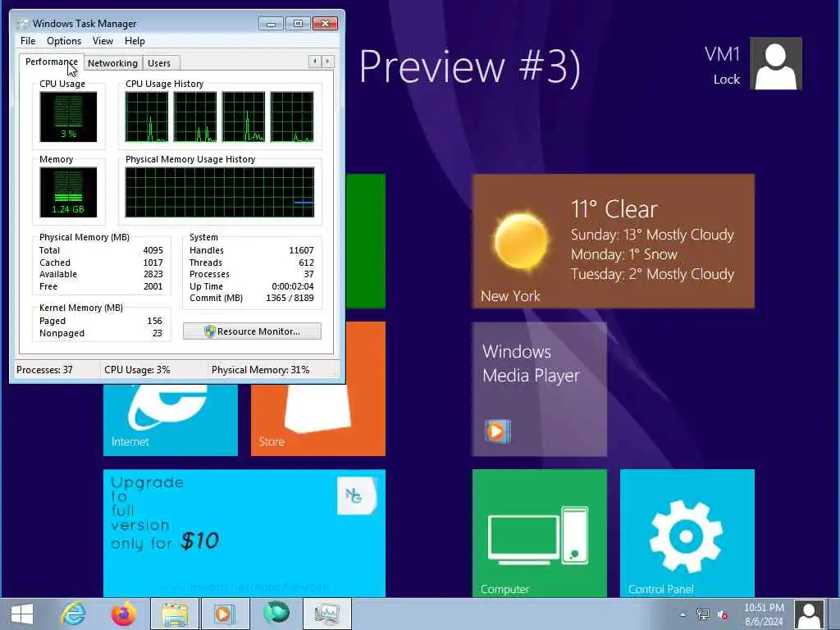The image size is (840, 630).
Task: Select the Performance tab
Action: [52, 62]
